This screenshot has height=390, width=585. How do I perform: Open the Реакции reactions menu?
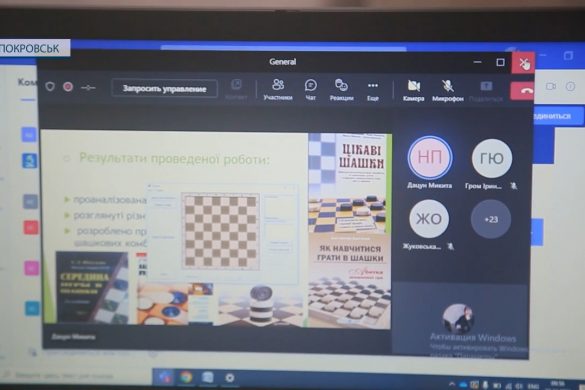341,90
